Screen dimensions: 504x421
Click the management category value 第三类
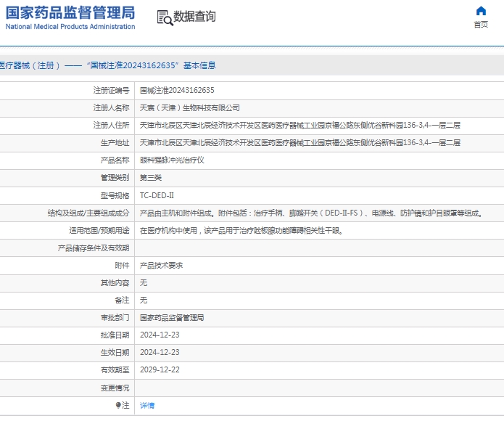click(x=151, y=178)
